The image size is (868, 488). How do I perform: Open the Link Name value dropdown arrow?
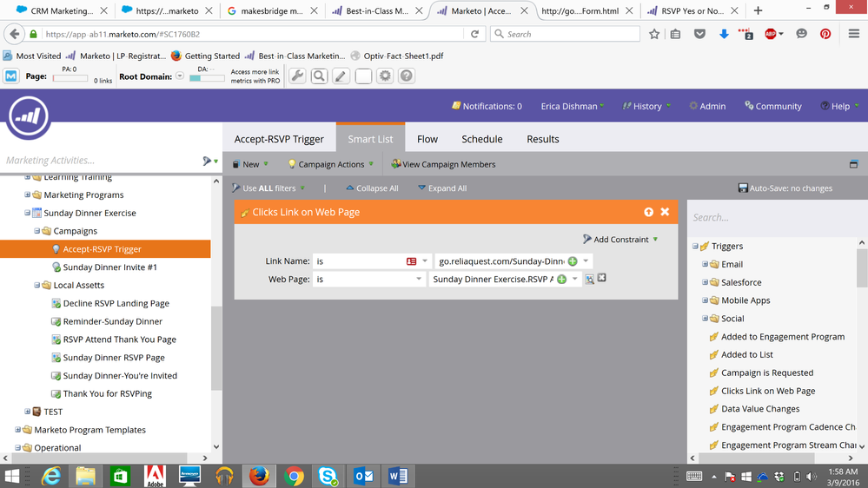(586, 261)
